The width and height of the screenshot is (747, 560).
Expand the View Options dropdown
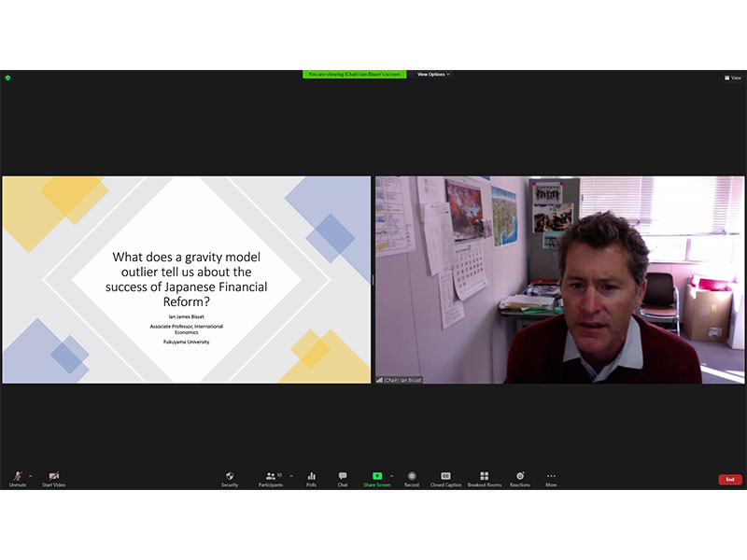[x=433, y=74]
